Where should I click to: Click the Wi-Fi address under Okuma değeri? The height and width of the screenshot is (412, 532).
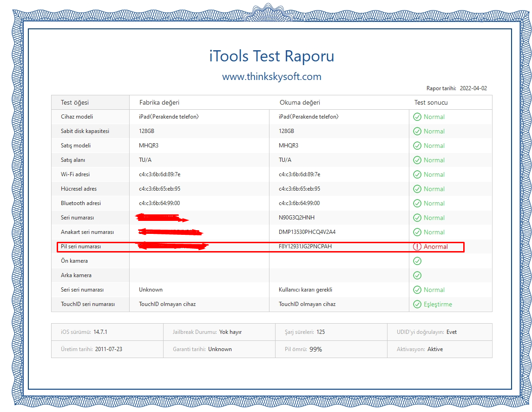(x=299, y=174)
